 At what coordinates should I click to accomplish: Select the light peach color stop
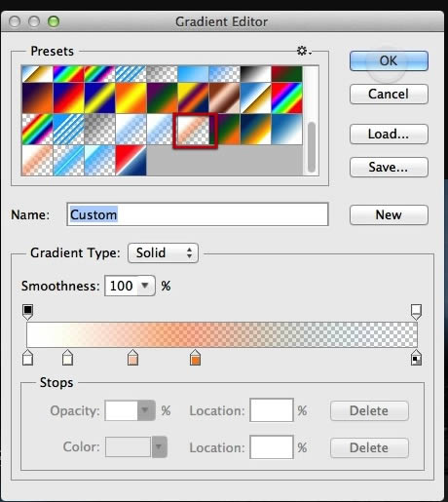(132, 358)
